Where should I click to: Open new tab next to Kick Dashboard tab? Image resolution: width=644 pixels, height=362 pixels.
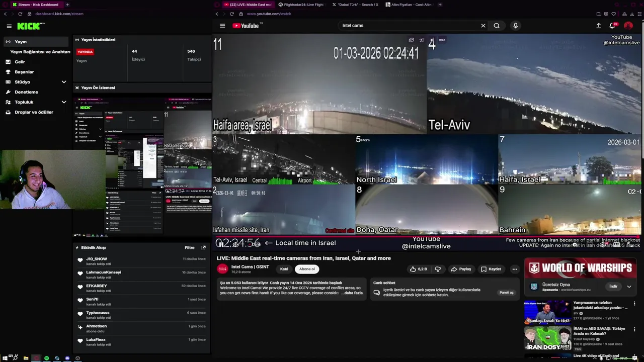(x=67, y=5)
